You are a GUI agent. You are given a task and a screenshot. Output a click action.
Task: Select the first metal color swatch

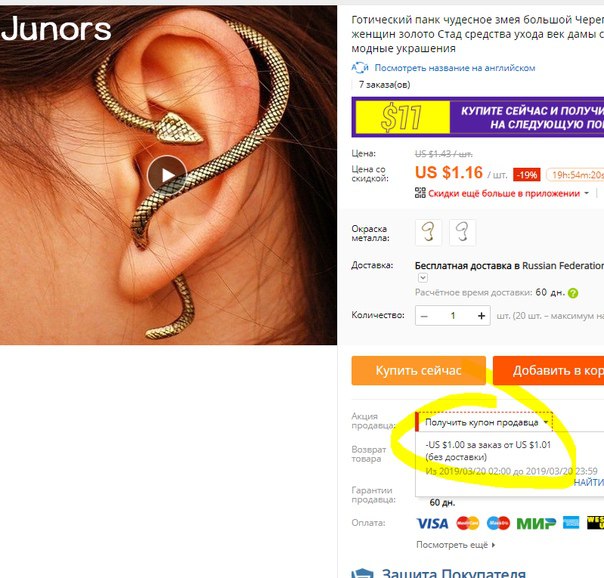click(x=428, y=232)
